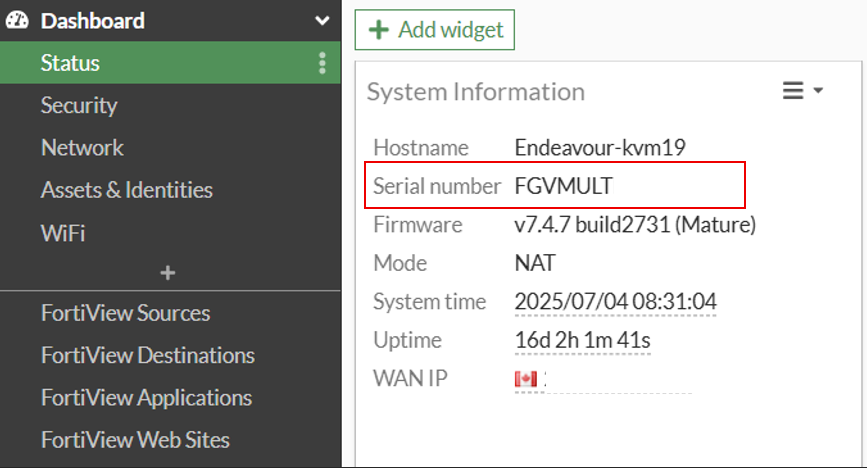Open FortiView Applications

click(146, 398)
